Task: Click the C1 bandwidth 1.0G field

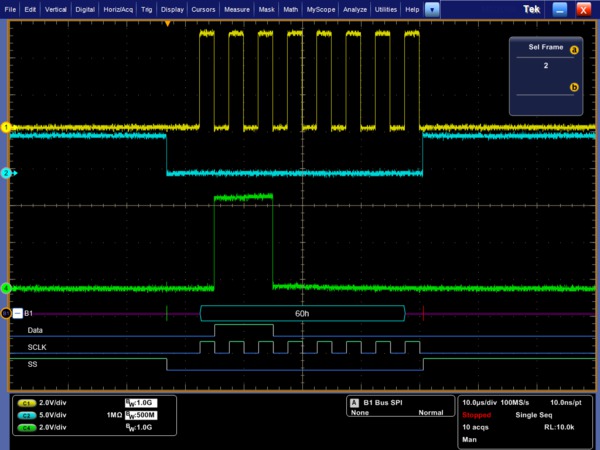Action: pyautogui.click(x=142, y=401)
